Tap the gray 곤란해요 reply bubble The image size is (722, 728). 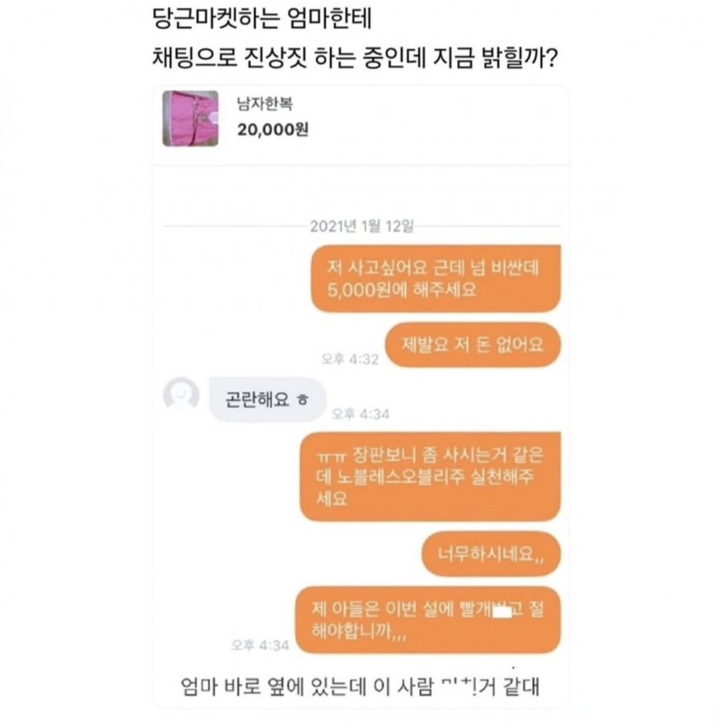[267, 399]
